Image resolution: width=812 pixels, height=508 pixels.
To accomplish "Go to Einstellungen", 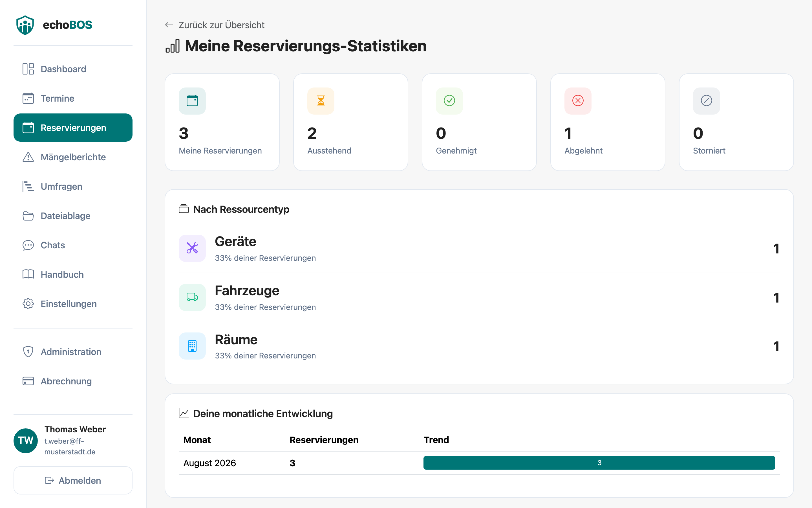I will 73,304.
